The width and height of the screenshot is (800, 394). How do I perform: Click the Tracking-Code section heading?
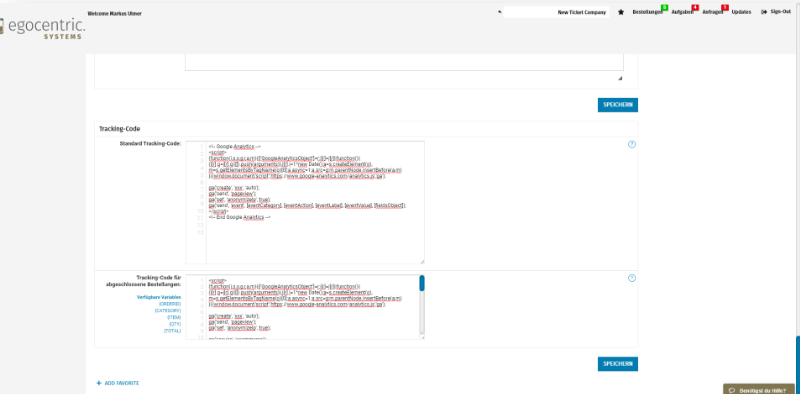119,129
